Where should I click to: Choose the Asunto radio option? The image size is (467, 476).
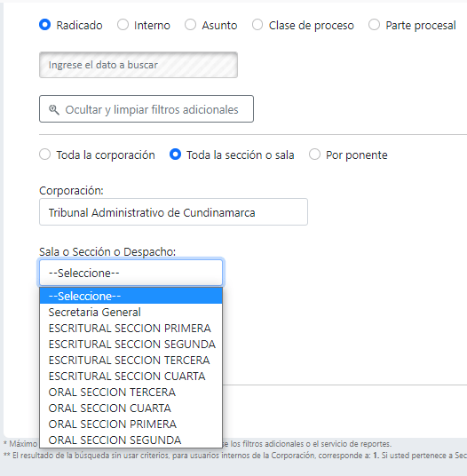(x=190, y=25)
